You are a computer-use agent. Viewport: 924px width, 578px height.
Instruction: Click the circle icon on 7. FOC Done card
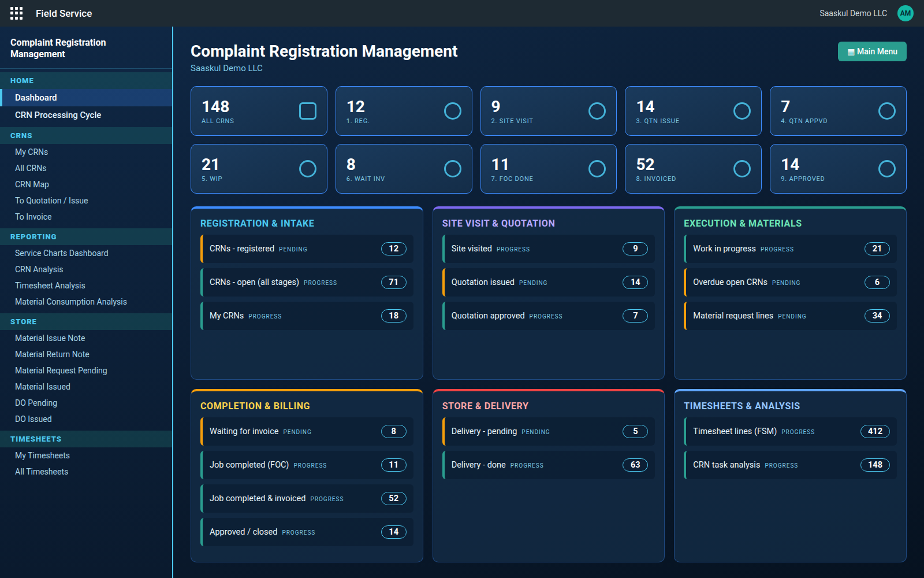coord(597,169)
